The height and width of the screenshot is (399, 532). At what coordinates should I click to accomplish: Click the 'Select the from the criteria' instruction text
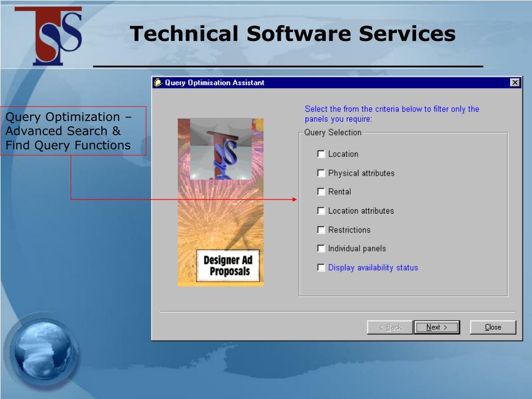(x=392, y=114)
